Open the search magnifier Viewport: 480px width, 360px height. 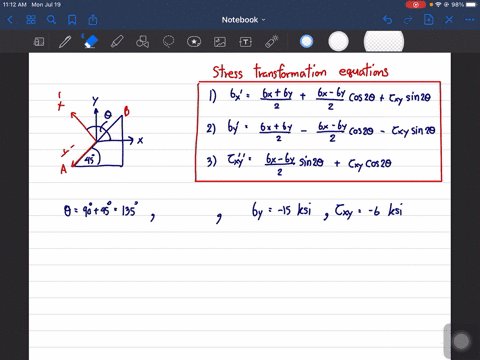(x=51, y=20)
